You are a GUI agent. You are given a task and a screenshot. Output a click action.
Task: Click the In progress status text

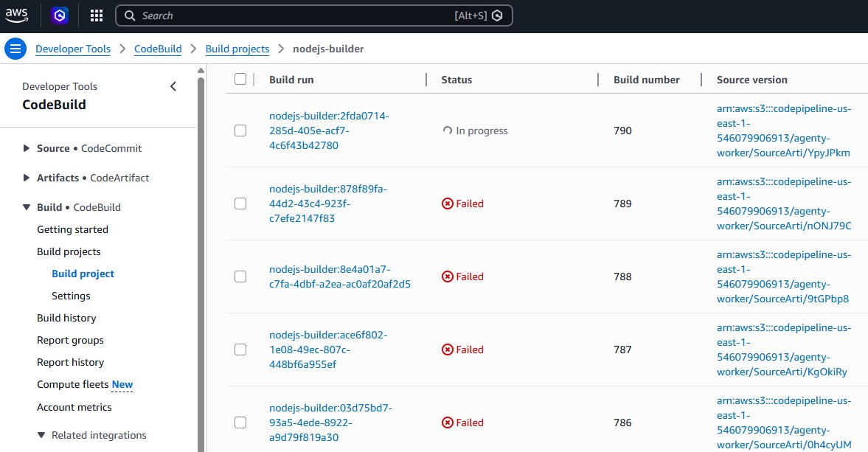[x=482, y=131]
